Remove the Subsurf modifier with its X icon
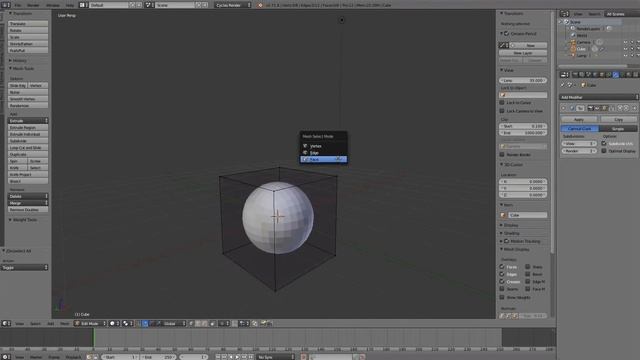The width and height of the screenshot is (640, 360). click(x=634, y=108)
